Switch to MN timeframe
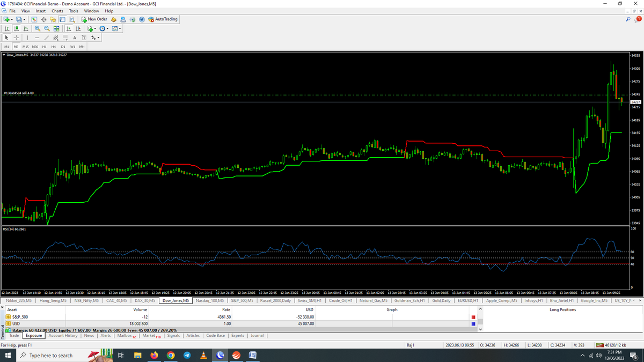 pyautogui.click(x=82, y=47)
